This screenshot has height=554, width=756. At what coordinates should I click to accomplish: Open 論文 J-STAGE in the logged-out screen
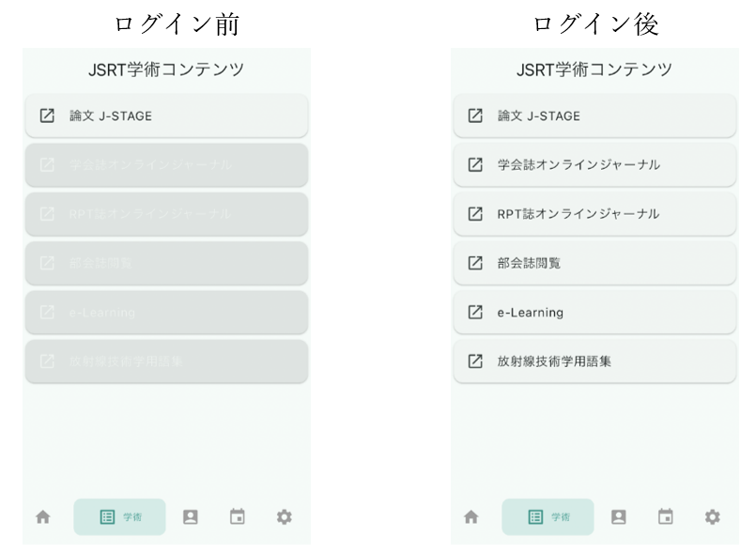pyautogui.click(x=166, y=116)
